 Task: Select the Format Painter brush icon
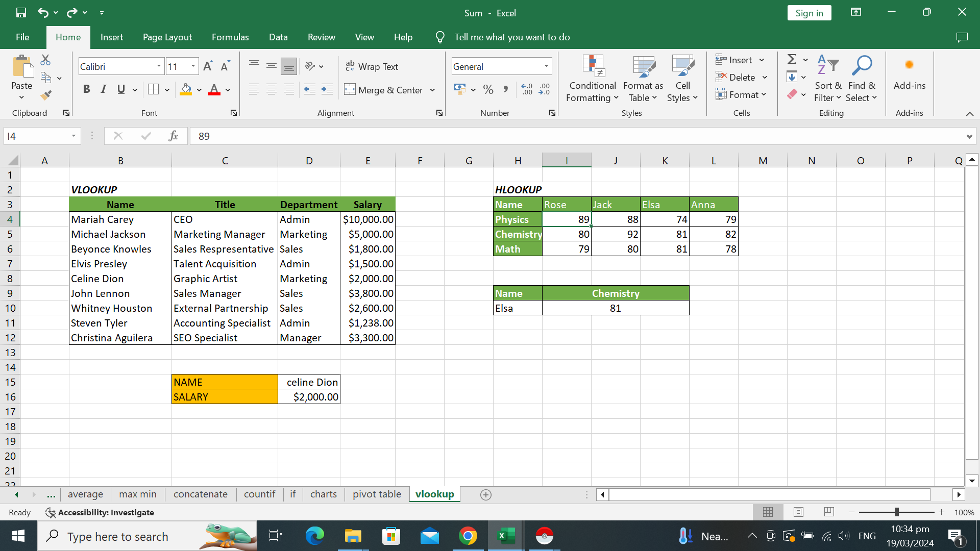pyautogui.click(x=46, y=95)
